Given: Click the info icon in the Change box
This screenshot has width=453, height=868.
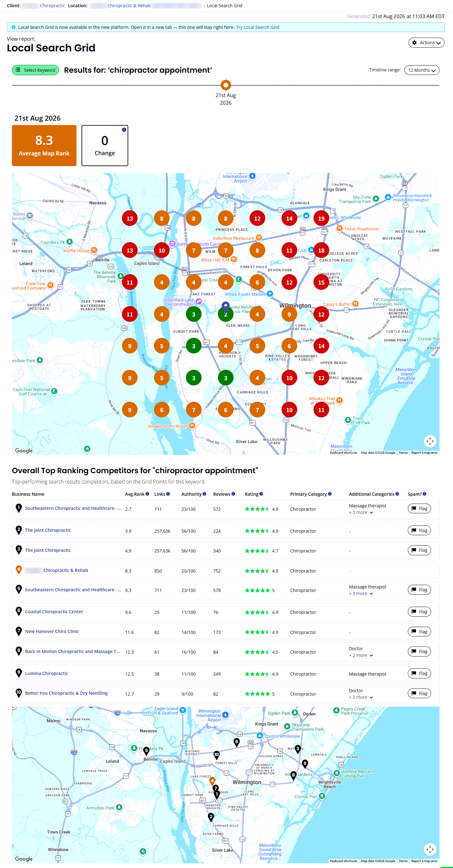Looking at the screenshot, I should tap(124, 130).
